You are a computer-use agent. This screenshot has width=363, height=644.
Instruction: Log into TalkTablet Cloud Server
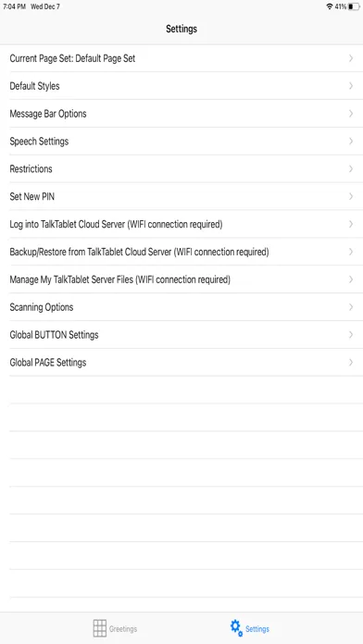[181, 224]
